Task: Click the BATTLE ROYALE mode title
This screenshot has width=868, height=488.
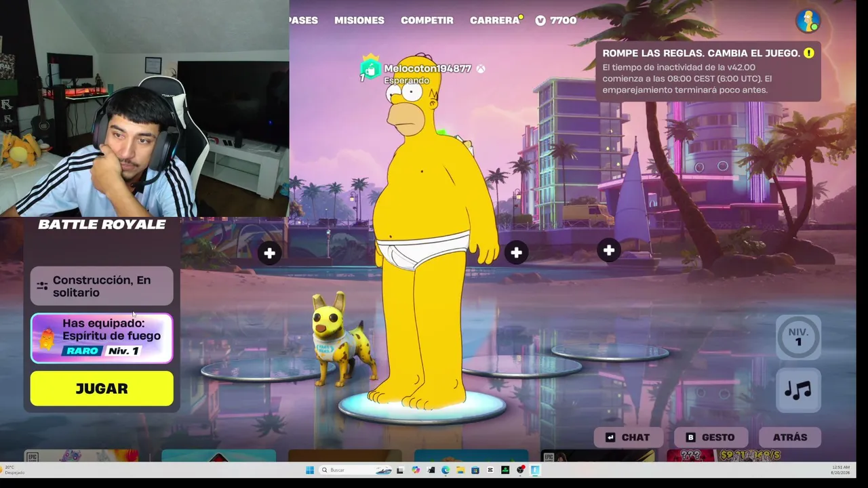Action: tap(102, 224)
